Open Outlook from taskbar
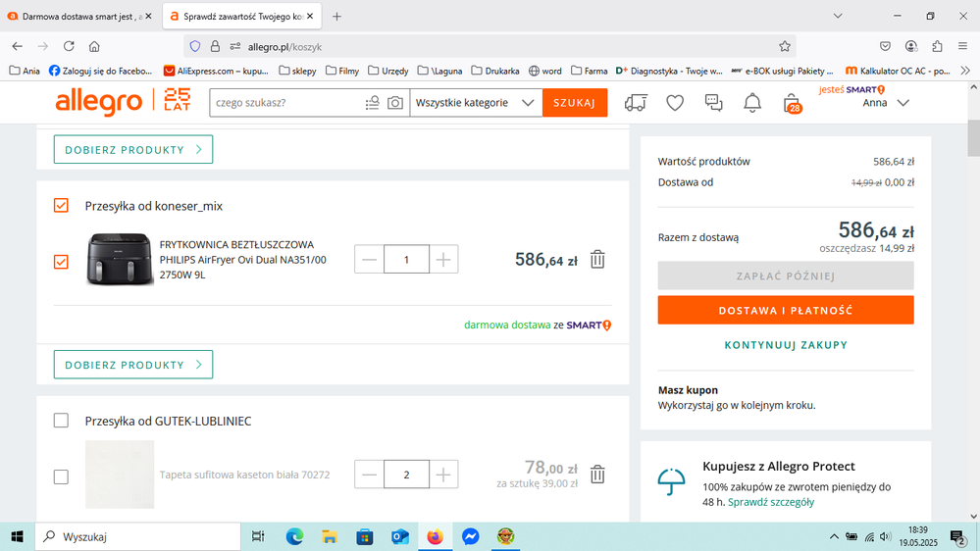 400,536
